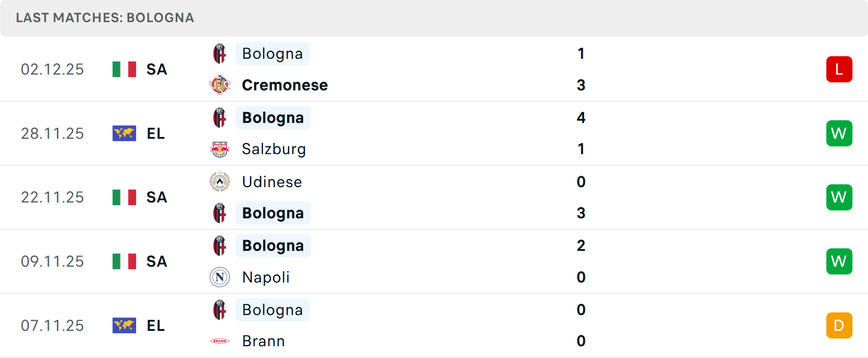Open the Brann team link

(264, 341)
